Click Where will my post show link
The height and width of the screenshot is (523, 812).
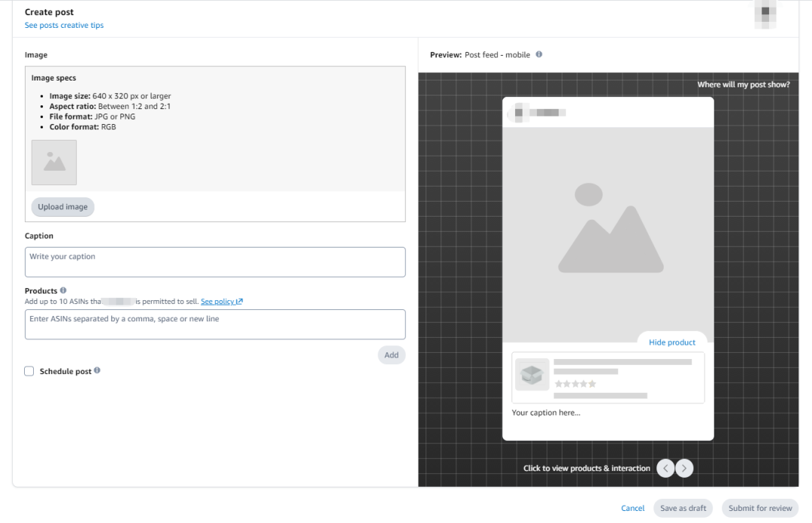click(x=743, y=84)
